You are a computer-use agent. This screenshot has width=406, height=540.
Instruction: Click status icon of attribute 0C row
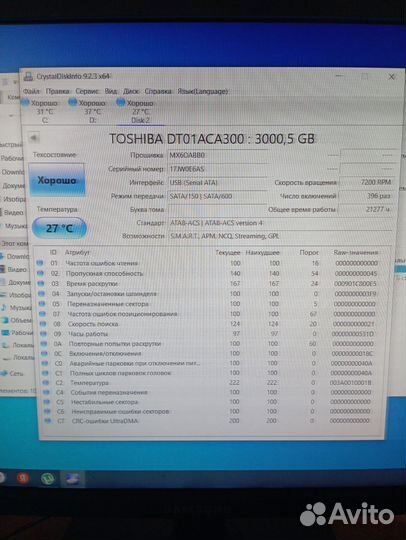click(45, 353)
